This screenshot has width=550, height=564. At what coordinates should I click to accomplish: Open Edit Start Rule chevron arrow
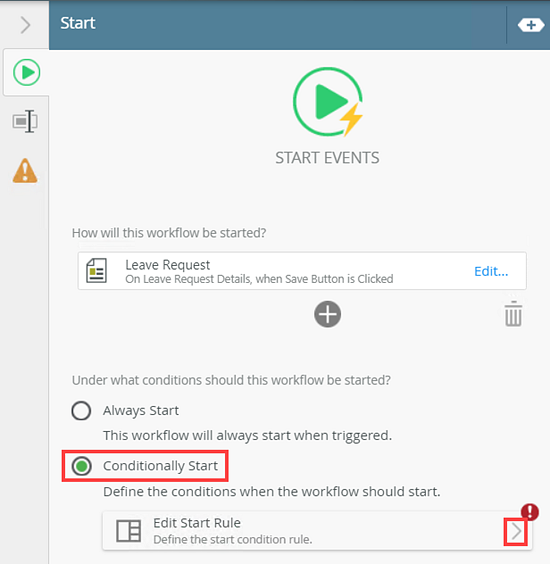click(516, 532)
